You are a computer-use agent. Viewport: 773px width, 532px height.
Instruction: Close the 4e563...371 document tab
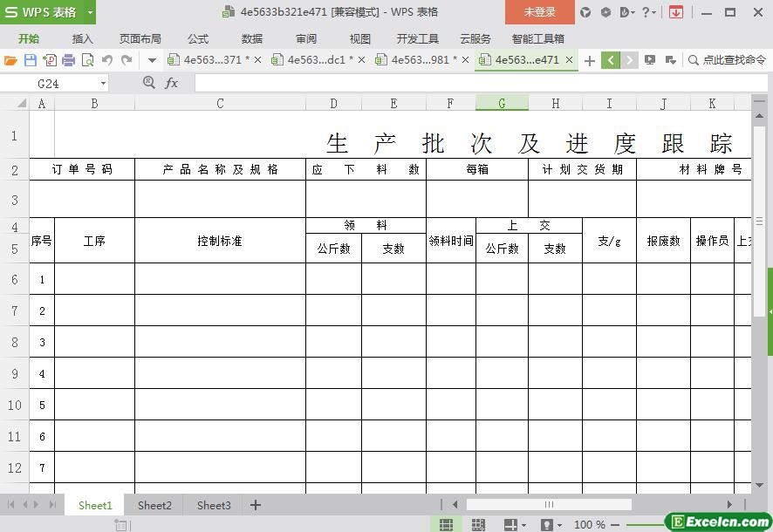point(257,60)
